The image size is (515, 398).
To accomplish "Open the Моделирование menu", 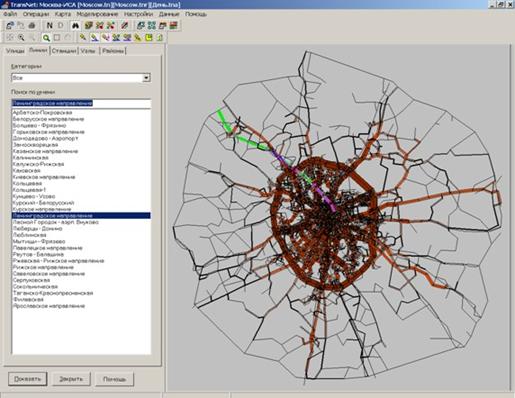I will (97, 14).
